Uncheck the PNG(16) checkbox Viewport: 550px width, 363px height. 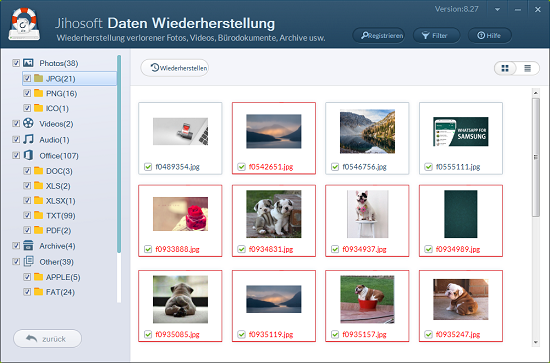[x=27, y=93]
